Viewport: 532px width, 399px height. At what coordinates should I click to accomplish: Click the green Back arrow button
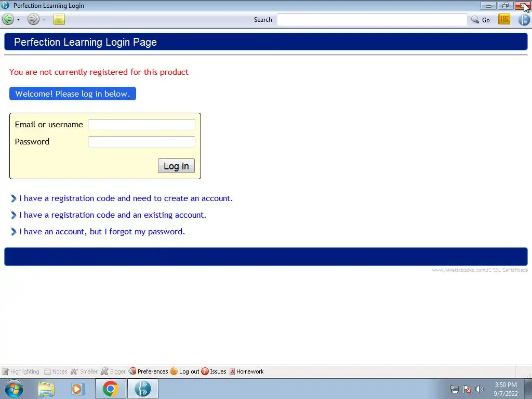[x=8, y=19]
